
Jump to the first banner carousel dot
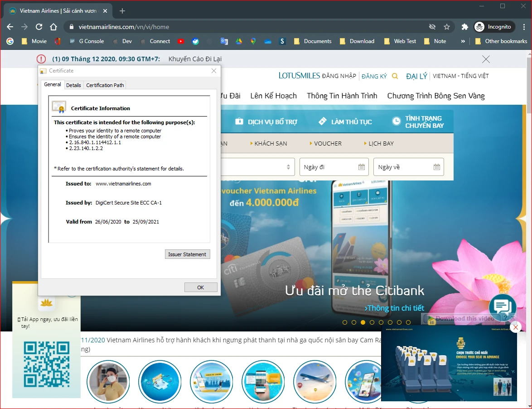coord(345,322)
